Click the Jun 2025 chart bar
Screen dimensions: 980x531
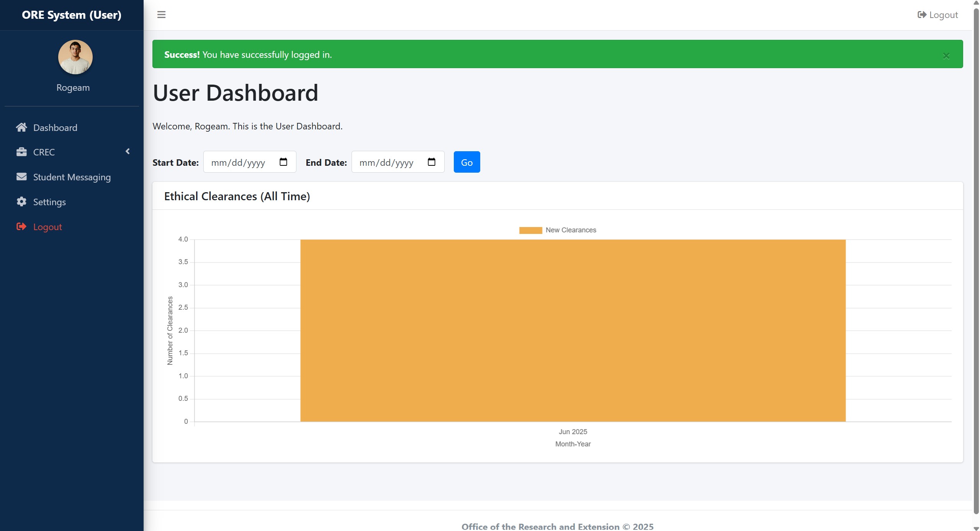[573, 330]
